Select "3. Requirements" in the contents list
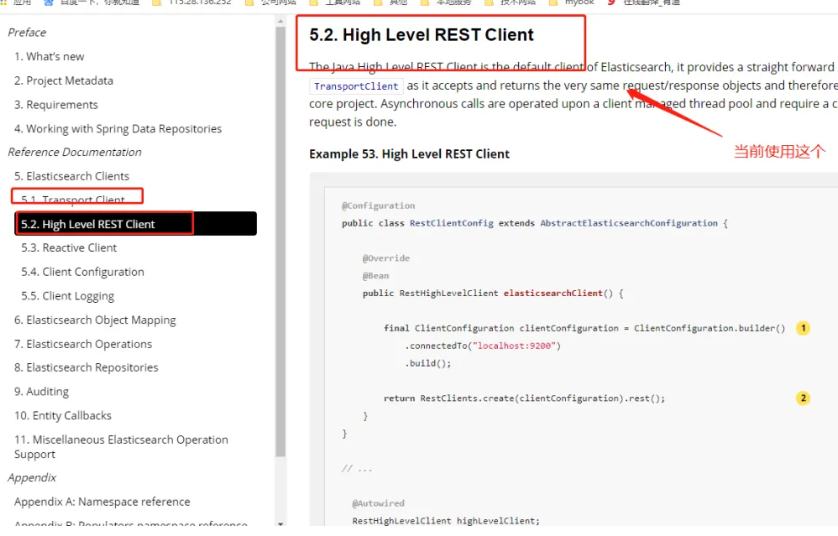Screen dimensions: 838x536 pyautogui.click(x=56, y=105)
